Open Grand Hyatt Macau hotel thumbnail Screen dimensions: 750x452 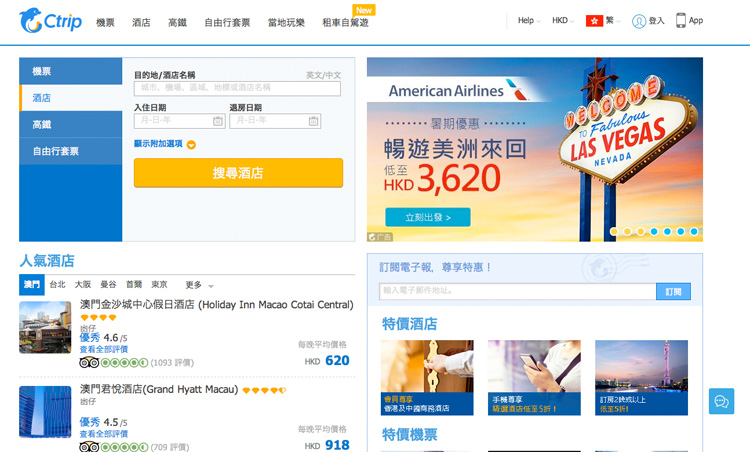pos(45,412)
